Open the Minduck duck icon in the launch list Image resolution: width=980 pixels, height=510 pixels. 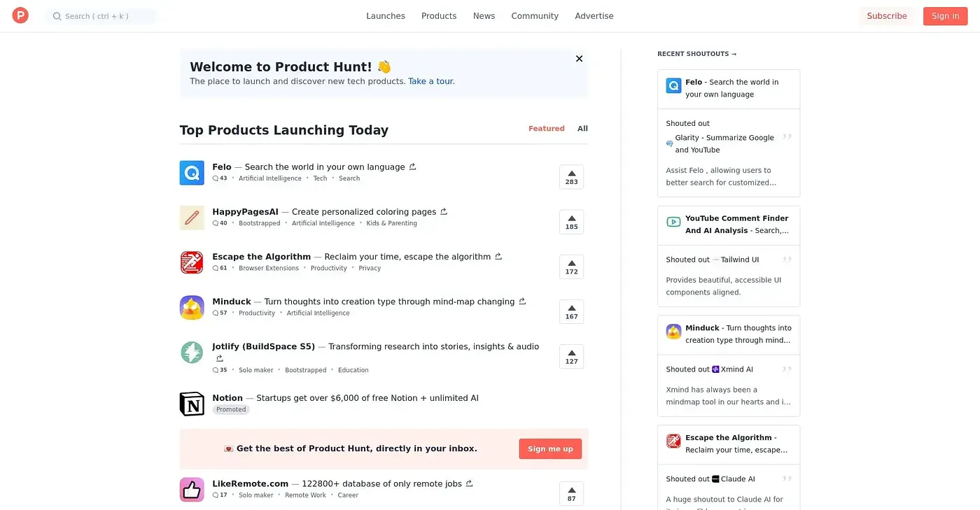pos(192,307)
